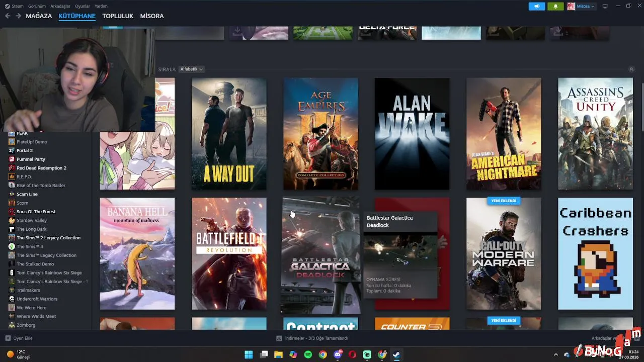The width and height of the screenshot is (644, 362).
Task: Open the weather widget showing 12°C
Action: point(19,354)
